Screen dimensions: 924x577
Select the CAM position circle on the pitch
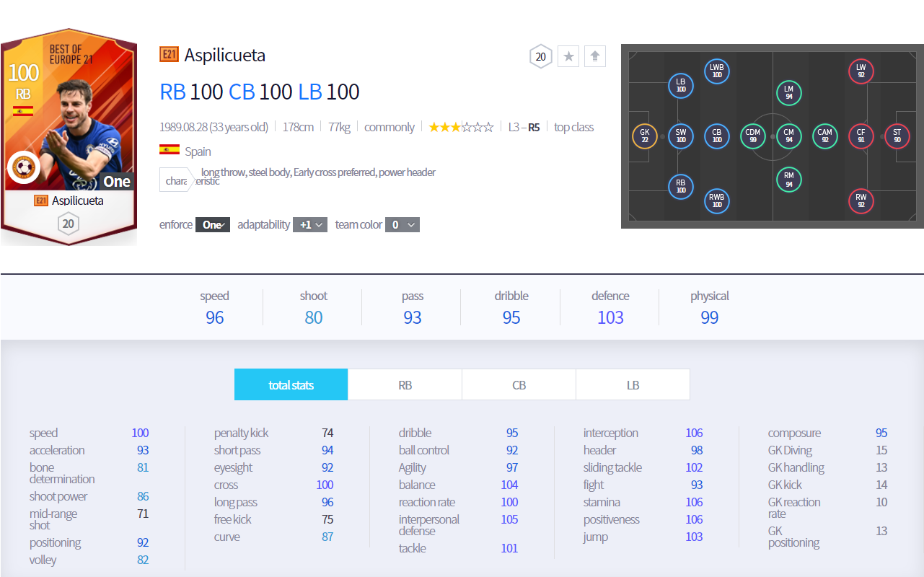pyautogui.click(x=824, y=136)
